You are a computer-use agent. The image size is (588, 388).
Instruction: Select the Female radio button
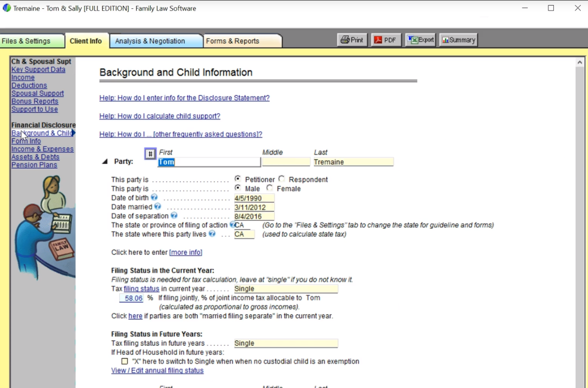point(270,188)
